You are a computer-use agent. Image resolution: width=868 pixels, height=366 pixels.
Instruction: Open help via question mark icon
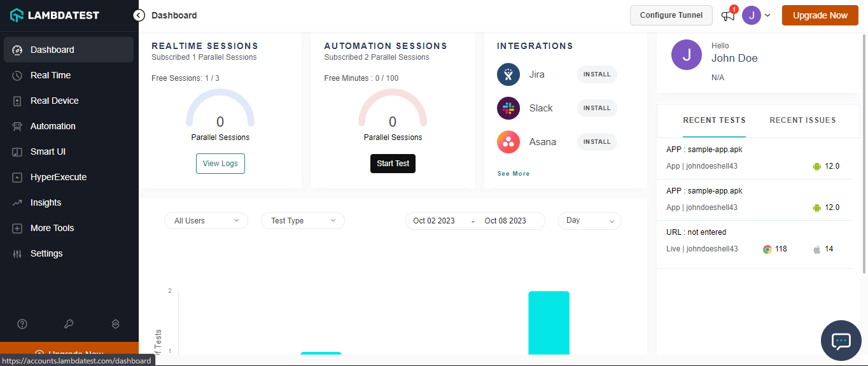click(22, 324)
